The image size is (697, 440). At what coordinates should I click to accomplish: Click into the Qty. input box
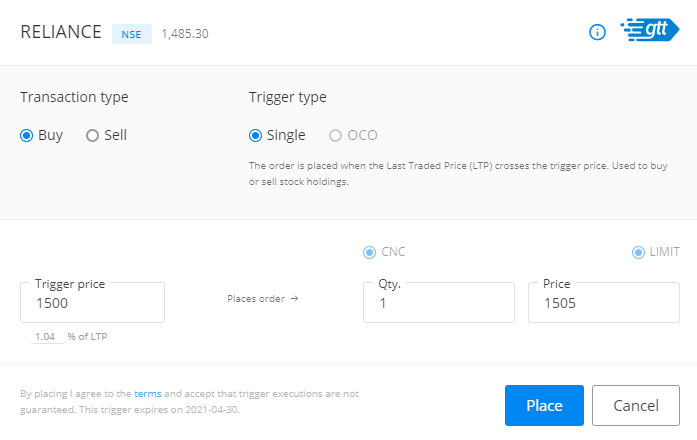pos(439,303)
